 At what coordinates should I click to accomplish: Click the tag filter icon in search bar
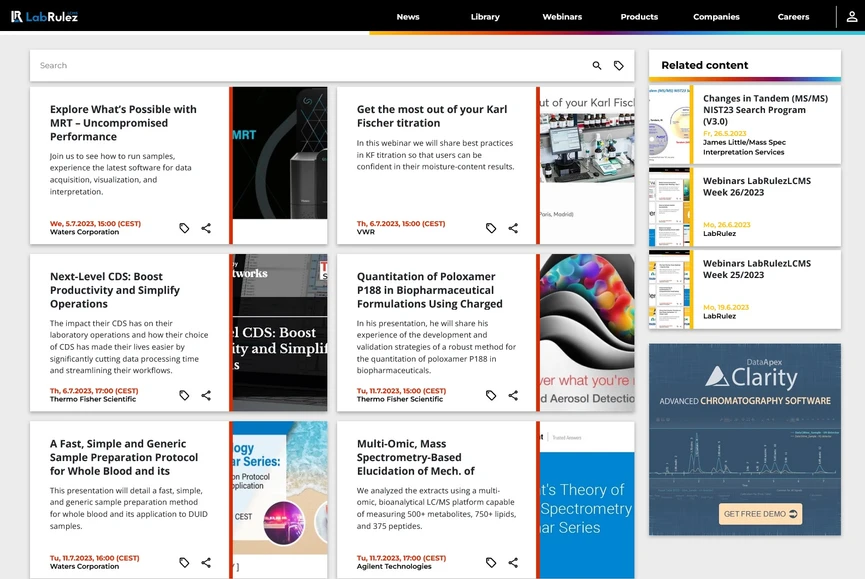[619, 66]
